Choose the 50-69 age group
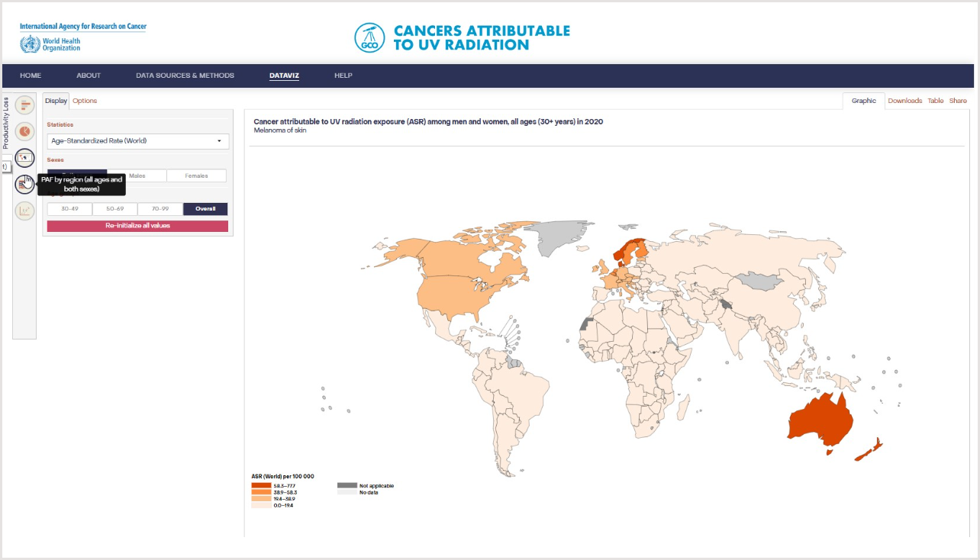Screen dimensions: 980x560 pyautogui.click(x=114, y=209)
